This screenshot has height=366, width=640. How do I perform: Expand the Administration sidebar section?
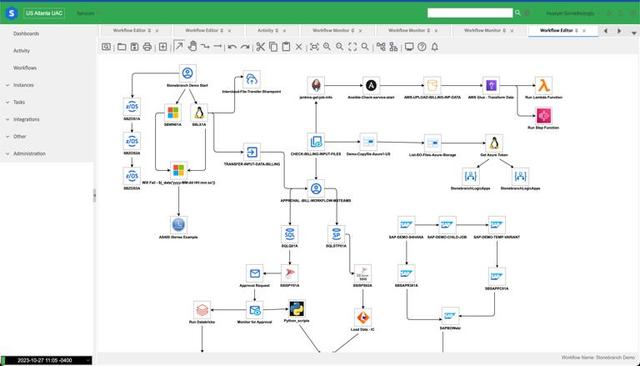(29, 153)
